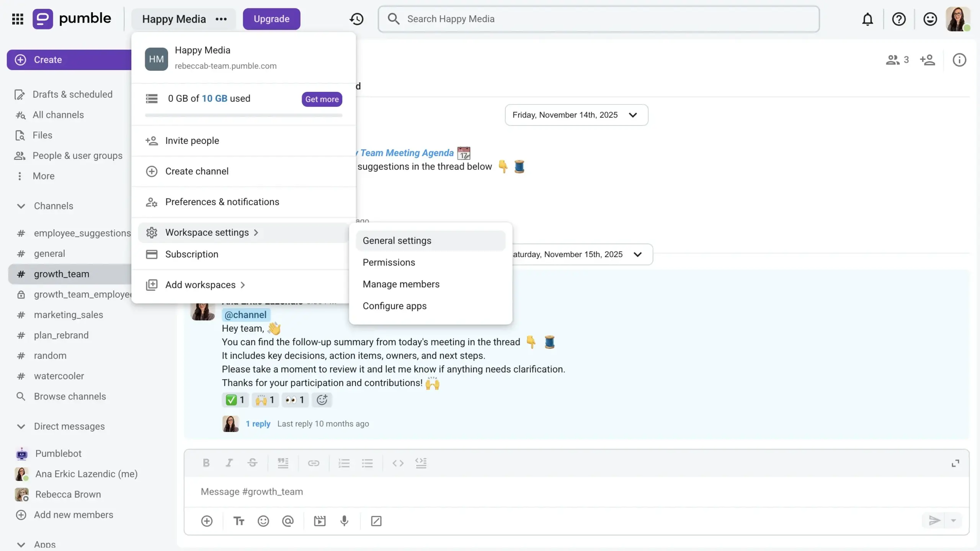Open Manage members submenu item

430,284
